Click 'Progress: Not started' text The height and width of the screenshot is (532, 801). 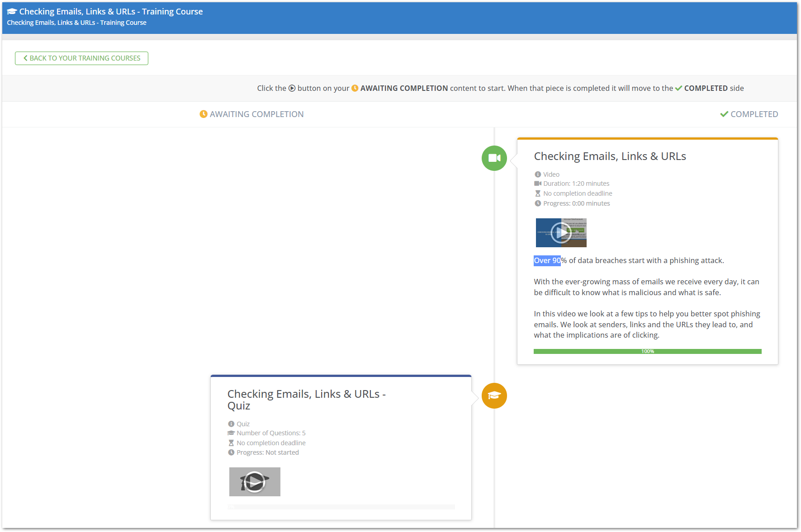268,452
